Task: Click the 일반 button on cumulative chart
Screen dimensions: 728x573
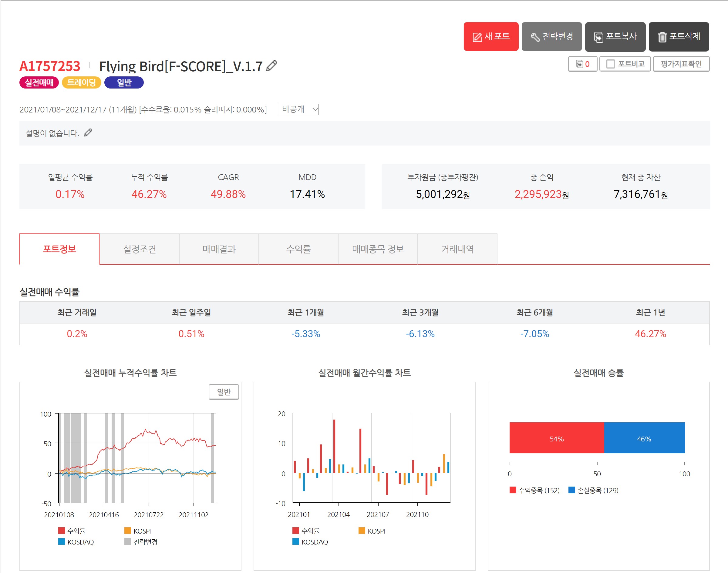Action: (224, 391)
